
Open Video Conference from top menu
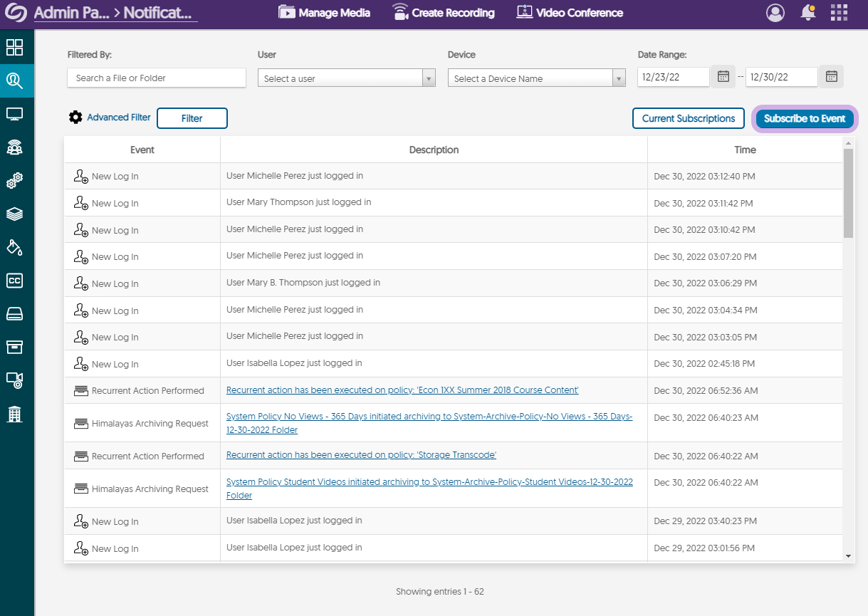570,13
